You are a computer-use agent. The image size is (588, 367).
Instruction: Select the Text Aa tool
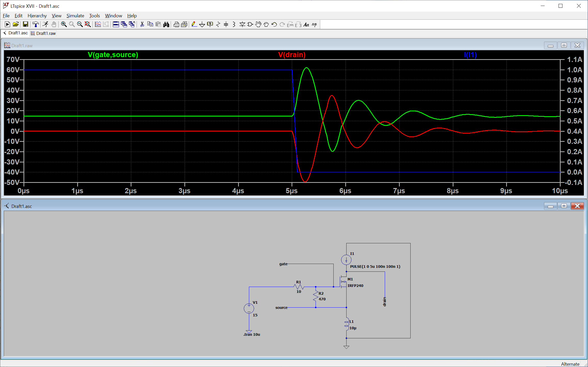306,25
